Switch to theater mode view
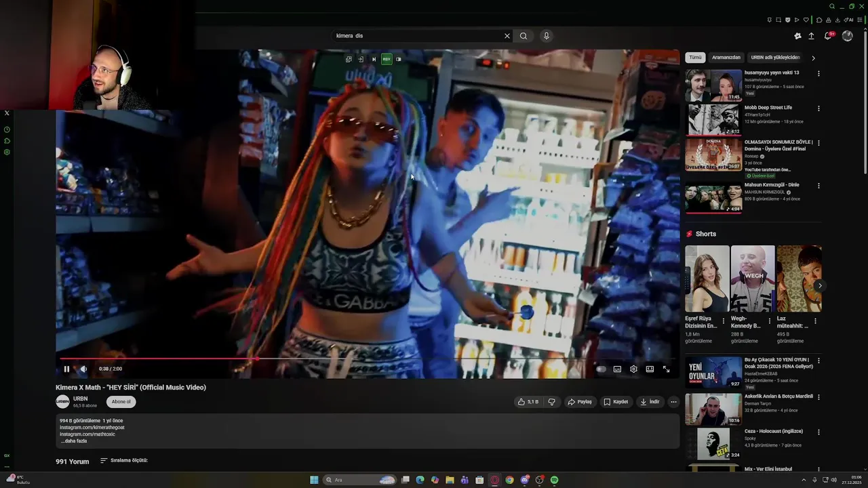This screenshot has width=868, height=488. pyautogui.click(x=650, y=369)
